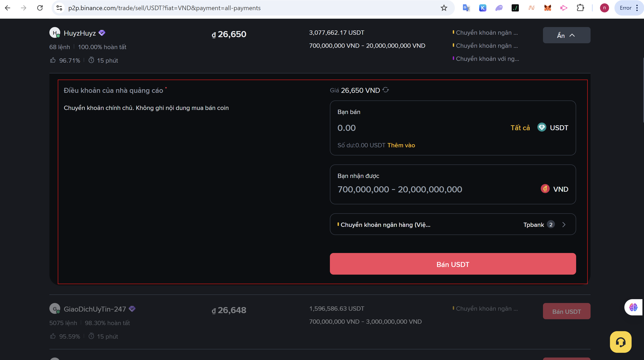Bookmark this page with the star icon

tap(444, 8)
